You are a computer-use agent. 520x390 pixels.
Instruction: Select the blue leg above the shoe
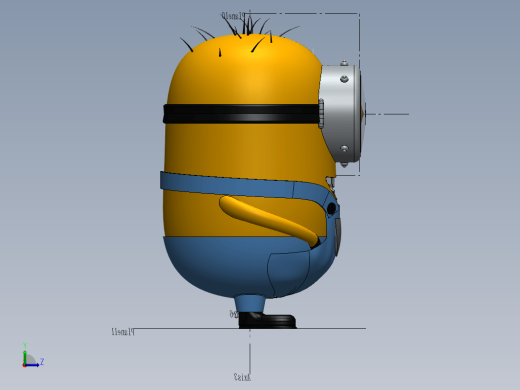tap(250, 303)
